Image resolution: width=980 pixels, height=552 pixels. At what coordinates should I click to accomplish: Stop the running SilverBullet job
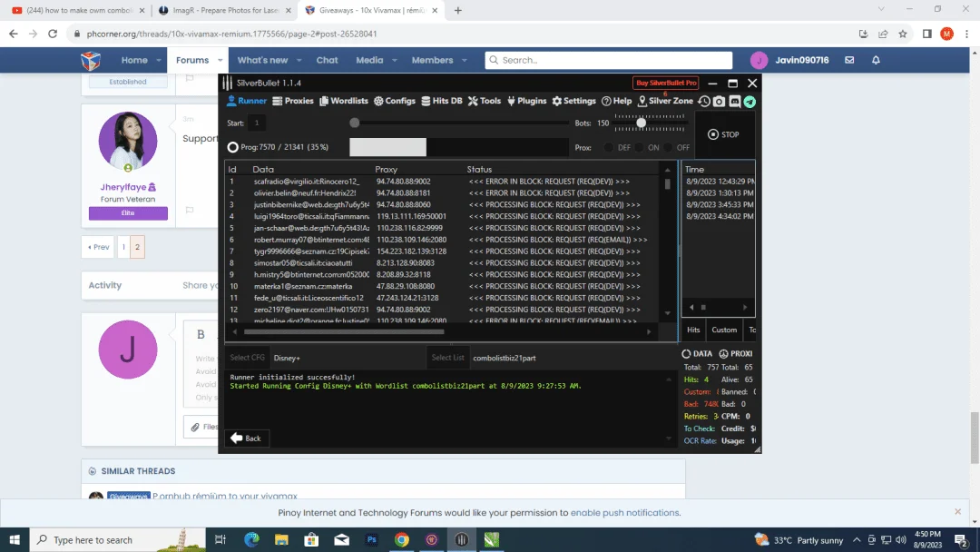click(723, 134)
